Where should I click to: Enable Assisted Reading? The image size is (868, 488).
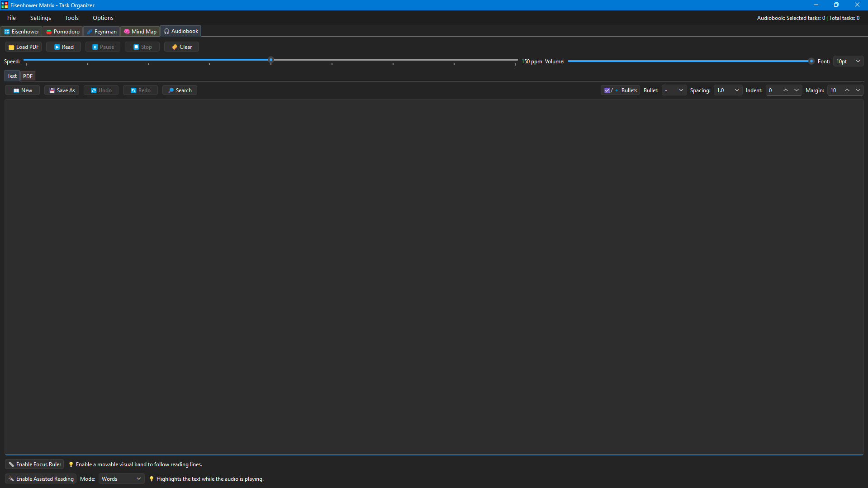pos(41,479)
